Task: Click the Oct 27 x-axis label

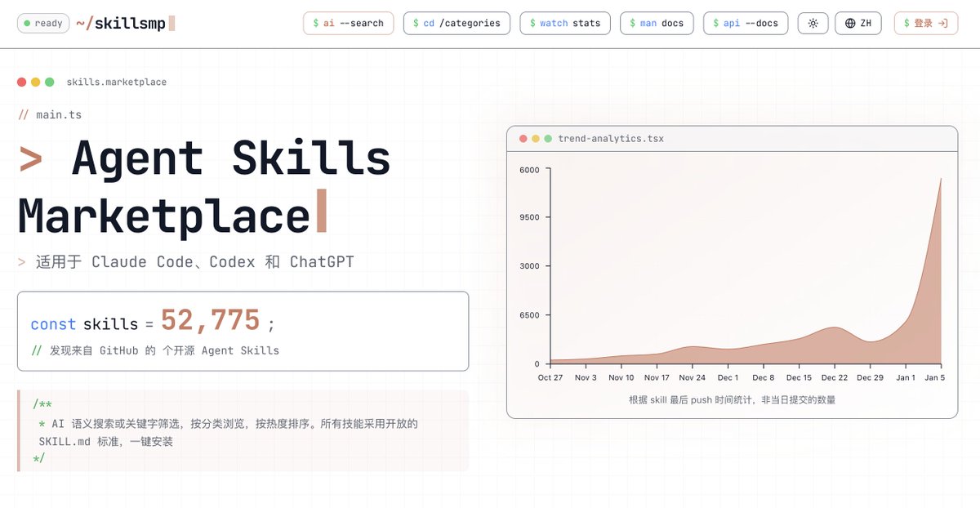Action: [550, 377]
